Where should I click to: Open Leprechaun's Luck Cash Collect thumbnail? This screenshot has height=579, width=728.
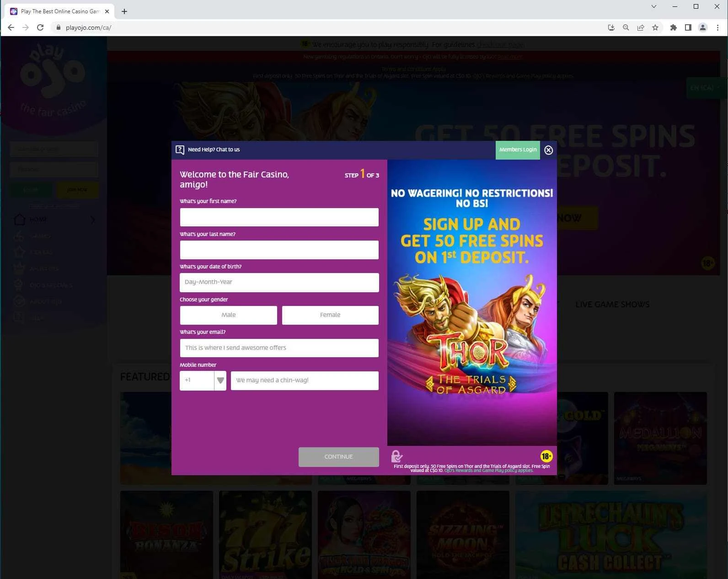click(611, 535)
